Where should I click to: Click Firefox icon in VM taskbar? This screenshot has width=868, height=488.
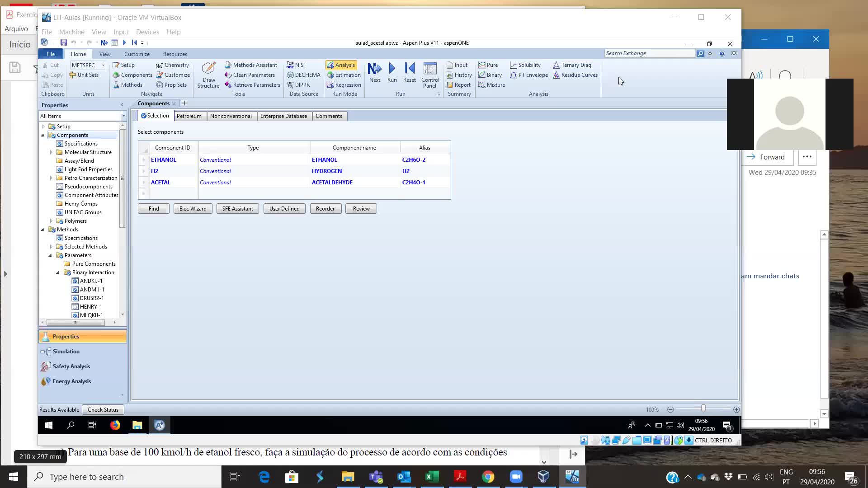115,425
